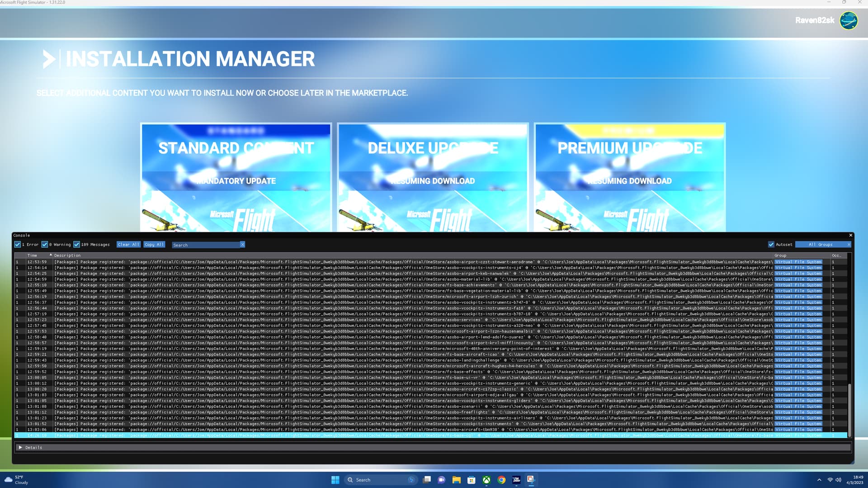Screen dimensions: 868x488
Task: Toggle the Error filter checkbox
Action: tap(18, 245)
